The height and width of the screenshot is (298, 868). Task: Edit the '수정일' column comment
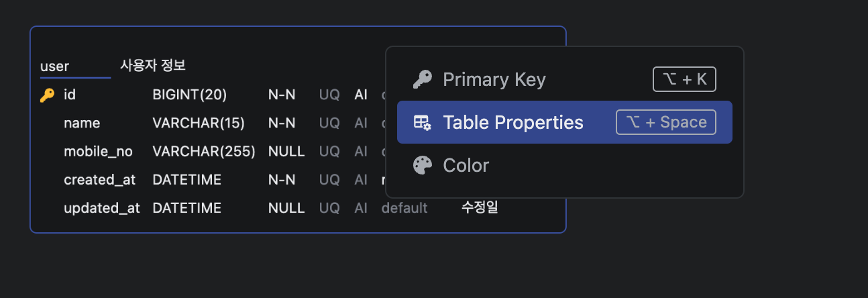[480, 208]
